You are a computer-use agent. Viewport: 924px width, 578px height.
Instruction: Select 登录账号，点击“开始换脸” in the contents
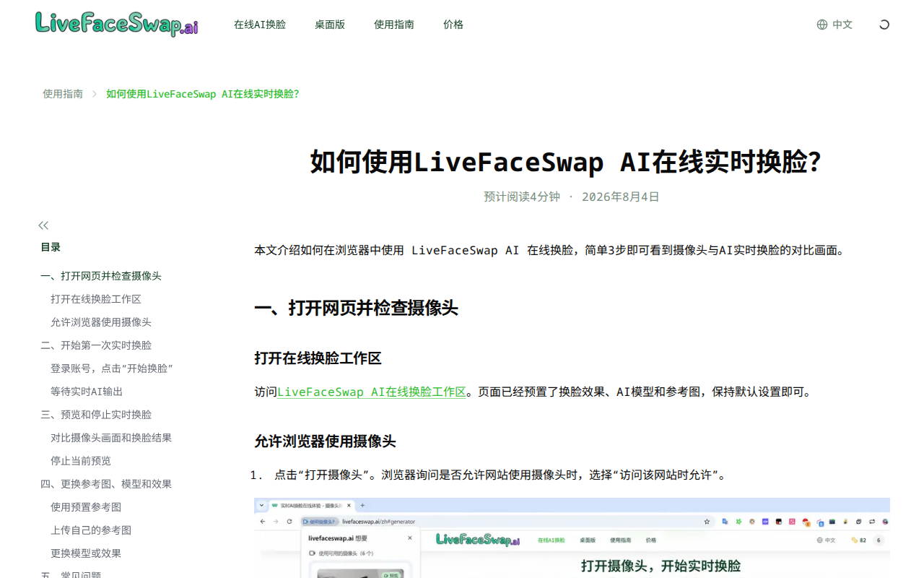click(x=112, y=368)
